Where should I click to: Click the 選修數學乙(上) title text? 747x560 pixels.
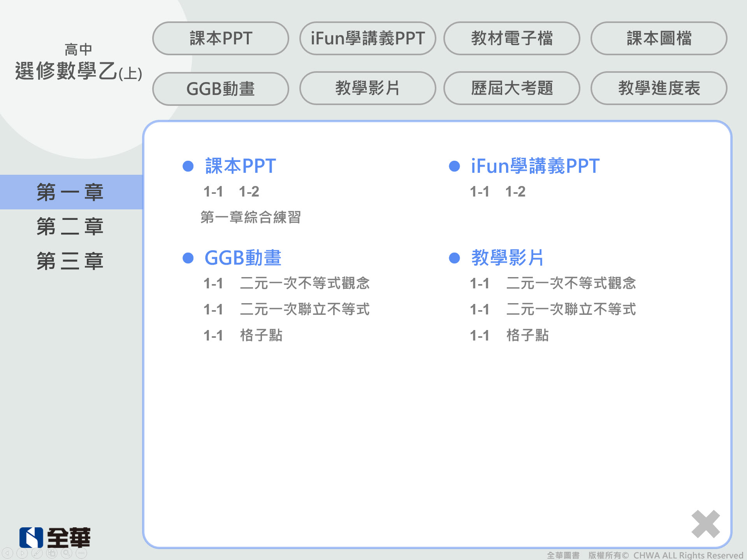79,71
